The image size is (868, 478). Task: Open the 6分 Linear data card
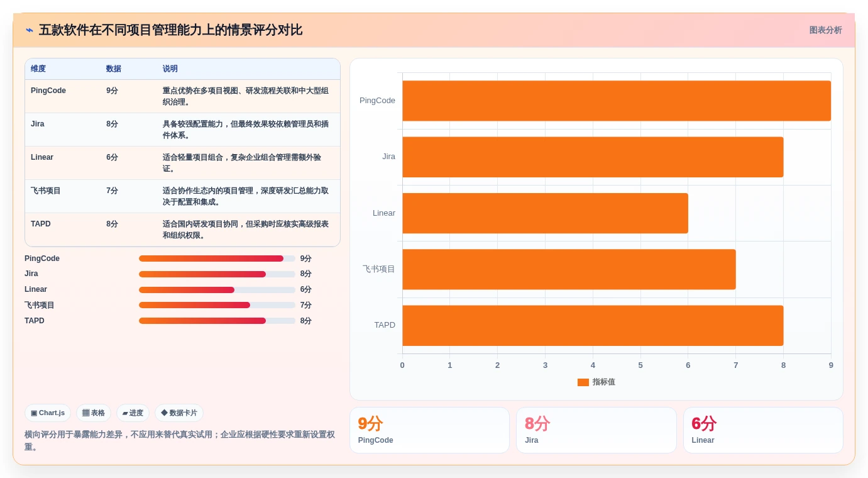(x=763, y=430)
